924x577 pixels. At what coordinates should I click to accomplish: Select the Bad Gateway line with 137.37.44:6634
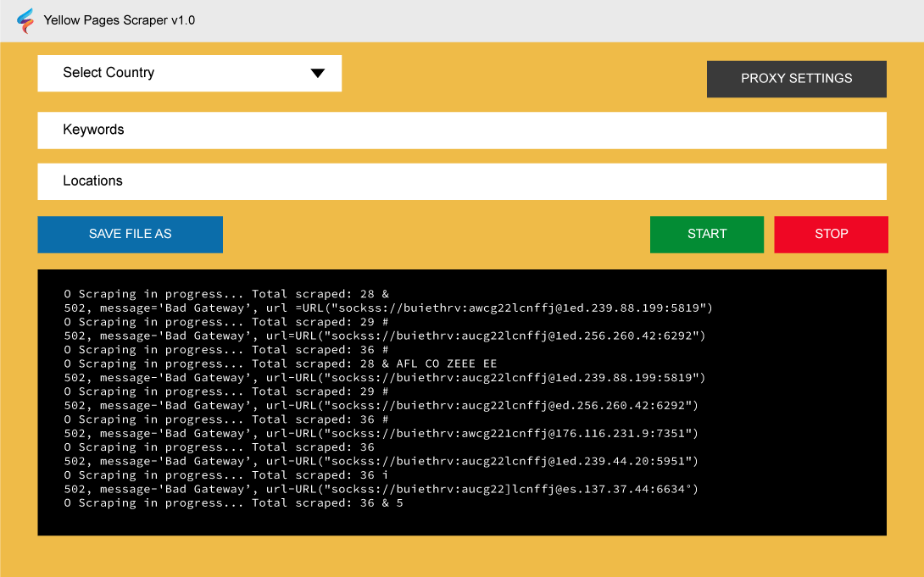pos(381,489)
